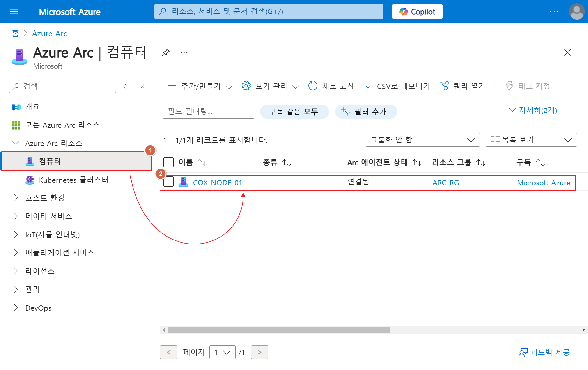588x370 pixels.
Task: Click the 필터 추가 filter button
Action: tap(366, 112)
